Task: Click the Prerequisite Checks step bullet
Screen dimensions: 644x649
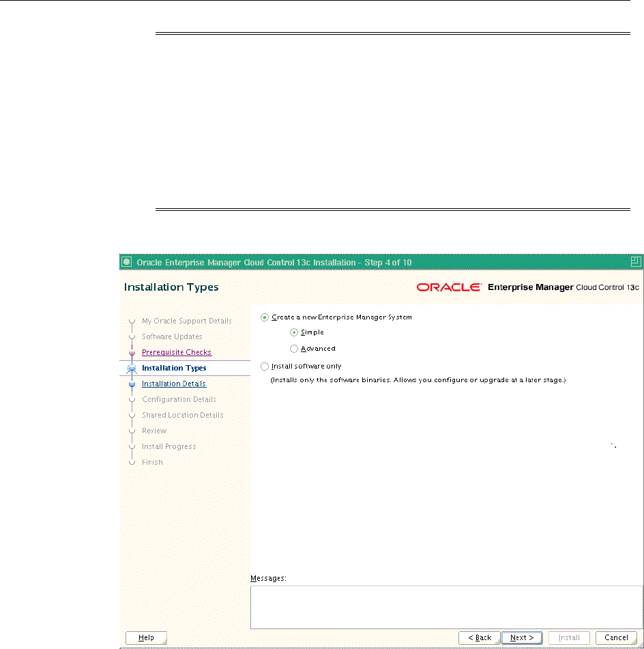Action: pos(132,353)
